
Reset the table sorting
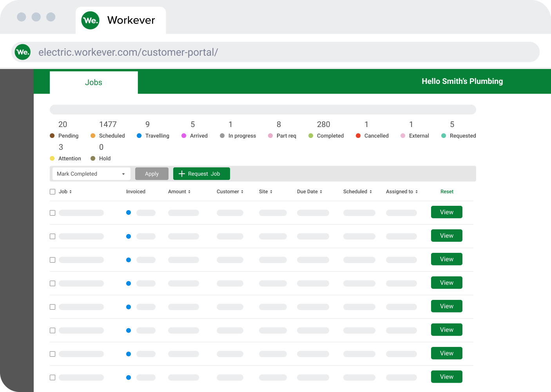(447, 191)
